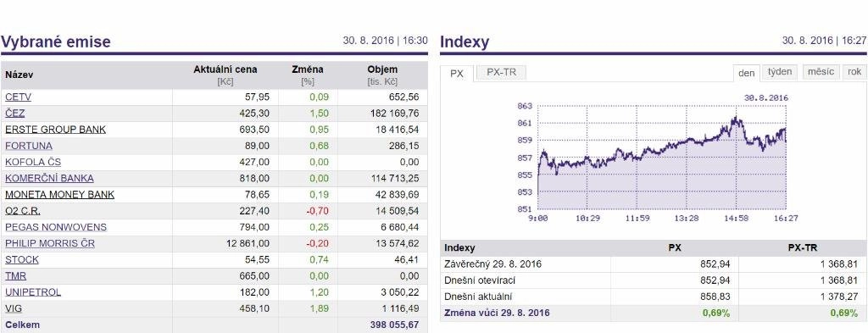Open the PHILIP MORRIS ČR link

pyautogui.click(x=50, y=243)
